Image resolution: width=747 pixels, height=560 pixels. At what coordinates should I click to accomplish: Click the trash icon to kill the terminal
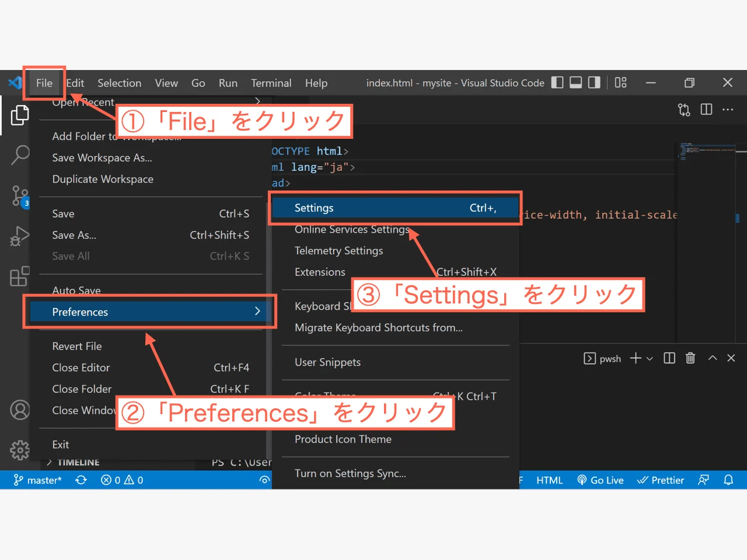690,358
